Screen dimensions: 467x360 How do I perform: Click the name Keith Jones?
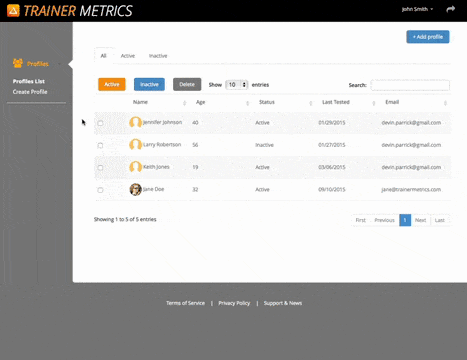coord(156,167)
